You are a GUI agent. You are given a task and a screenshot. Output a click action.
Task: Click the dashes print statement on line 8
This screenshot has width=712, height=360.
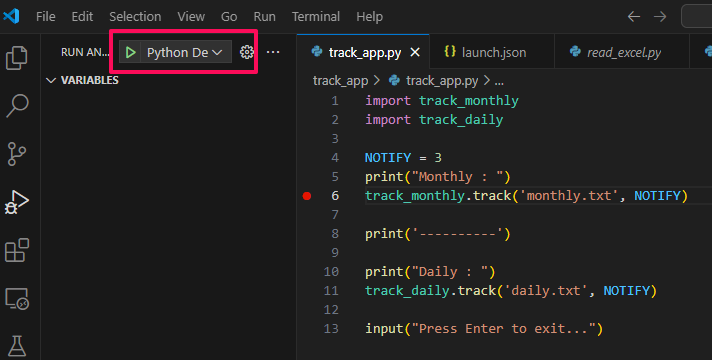(438, 234)
